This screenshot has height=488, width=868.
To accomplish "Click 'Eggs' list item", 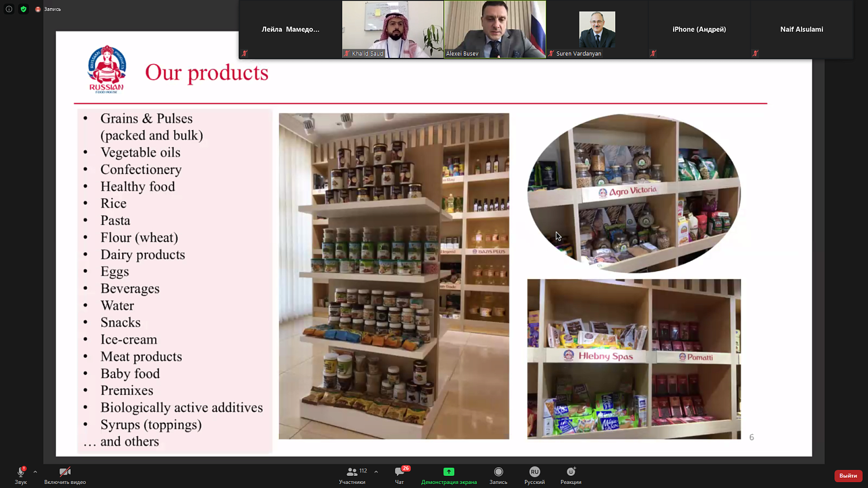I will [x=115, y=272].
